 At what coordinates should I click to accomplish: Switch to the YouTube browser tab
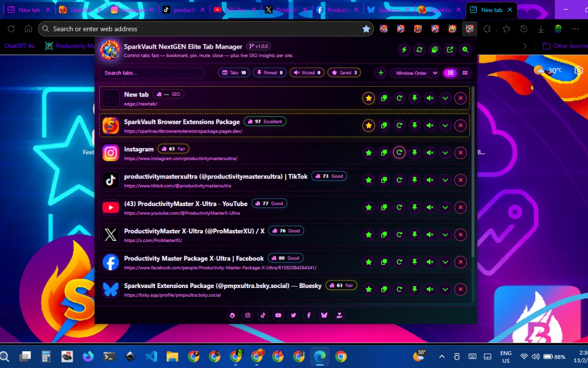point(235,10)
